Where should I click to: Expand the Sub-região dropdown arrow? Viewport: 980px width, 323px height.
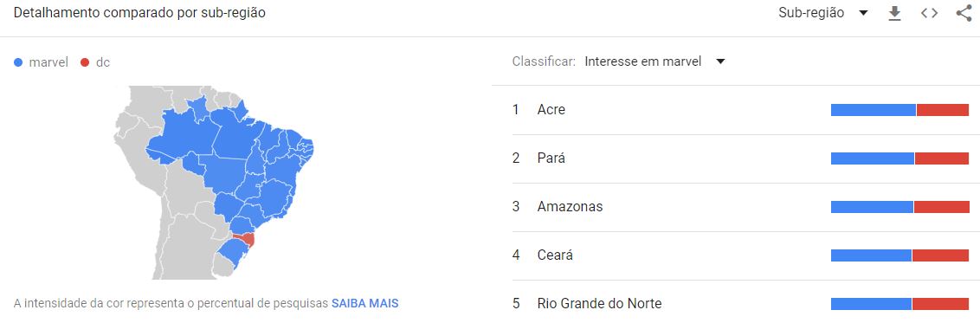coord(863,13)
